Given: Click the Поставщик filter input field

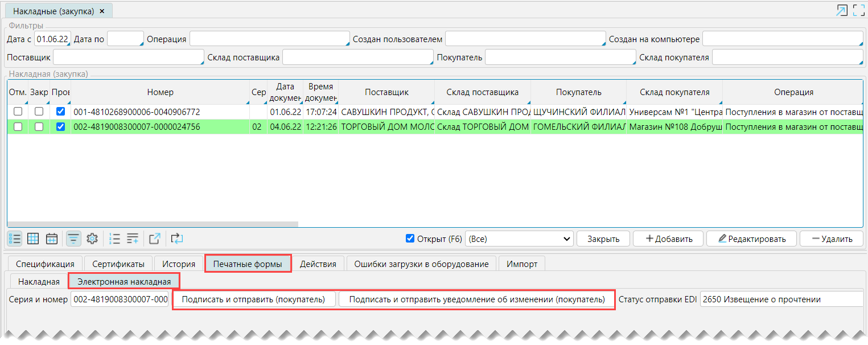Looking at the screenshot, I should (128, 57).
